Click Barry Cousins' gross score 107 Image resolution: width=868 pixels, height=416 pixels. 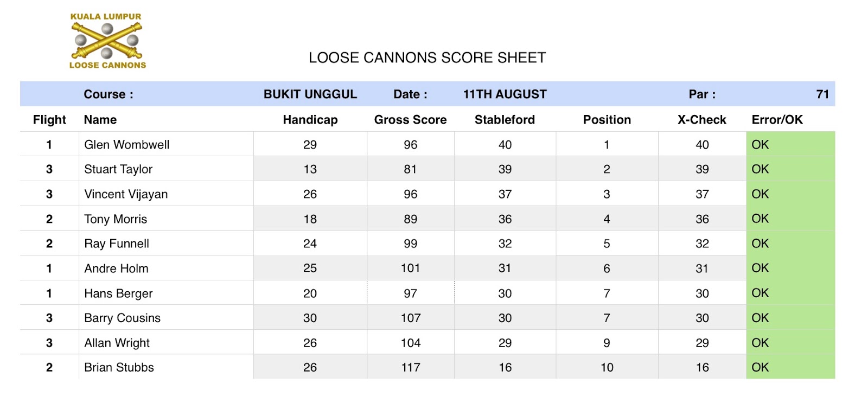(x=410, y=318)
